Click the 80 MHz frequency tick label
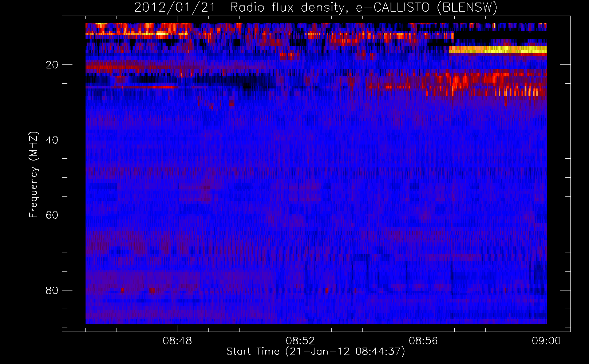The width and height of the screenshot is (589, 364). [x=52, y=290]
